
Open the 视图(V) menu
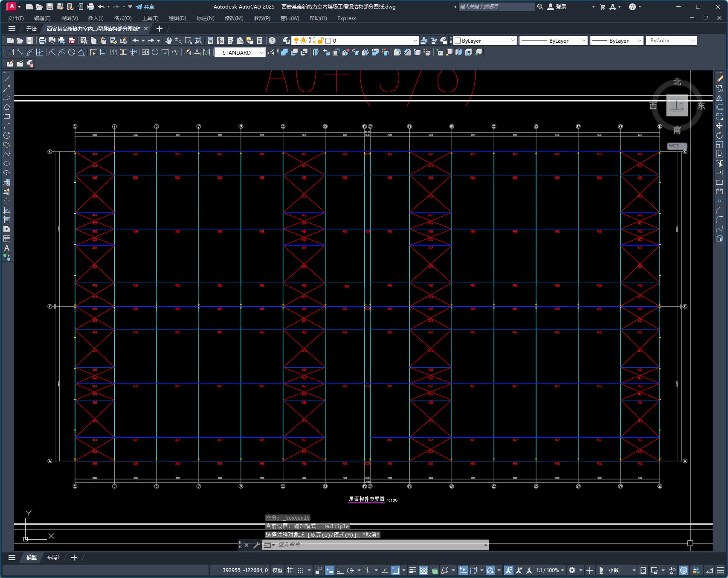coord(69,18)
